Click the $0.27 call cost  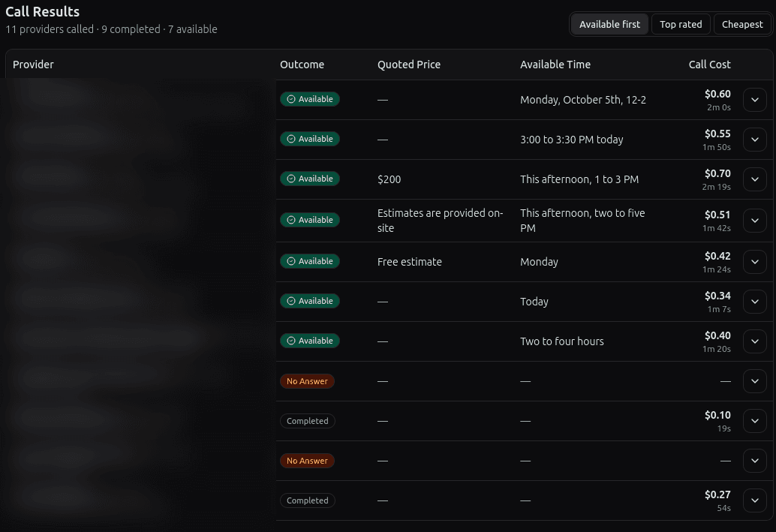click(717, 494)
